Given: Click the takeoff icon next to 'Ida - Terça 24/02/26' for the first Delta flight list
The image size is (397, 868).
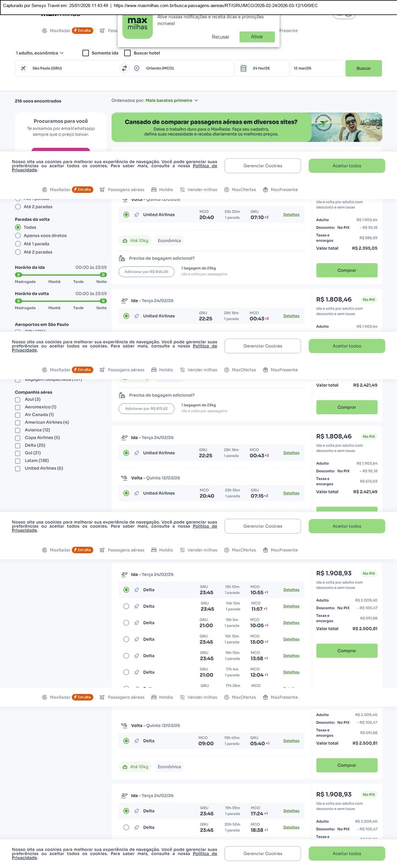Looking at the screenshot, I should coord(124,574).
